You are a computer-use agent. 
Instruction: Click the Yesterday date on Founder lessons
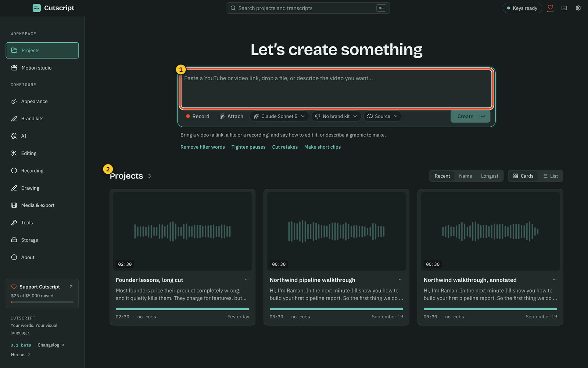pos(238,316)
